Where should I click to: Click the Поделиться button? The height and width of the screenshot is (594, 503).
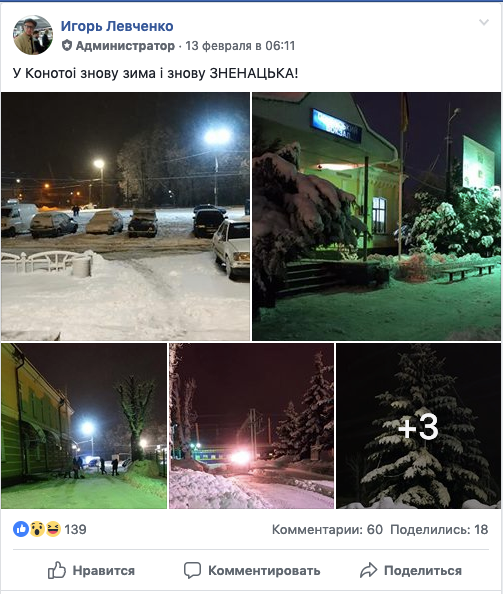(411, 570)
